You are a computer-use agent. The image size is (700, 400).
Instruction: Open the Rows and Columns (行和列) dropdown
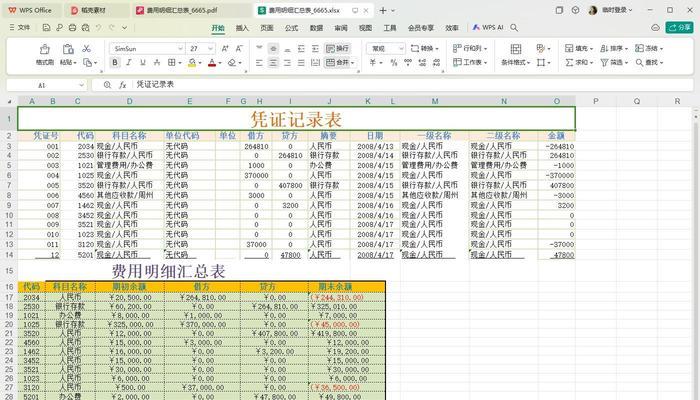[470, 48]
